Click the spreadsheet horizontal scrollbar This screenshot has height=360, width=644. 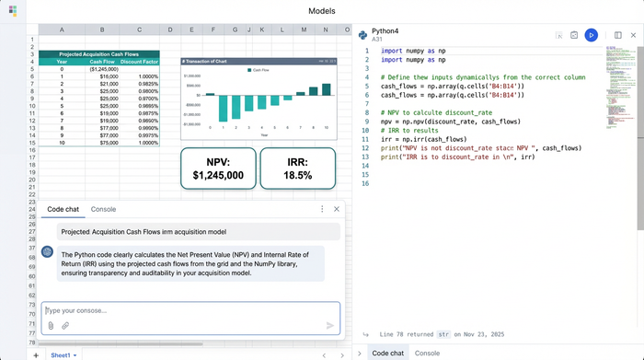[x=121, y=343]
